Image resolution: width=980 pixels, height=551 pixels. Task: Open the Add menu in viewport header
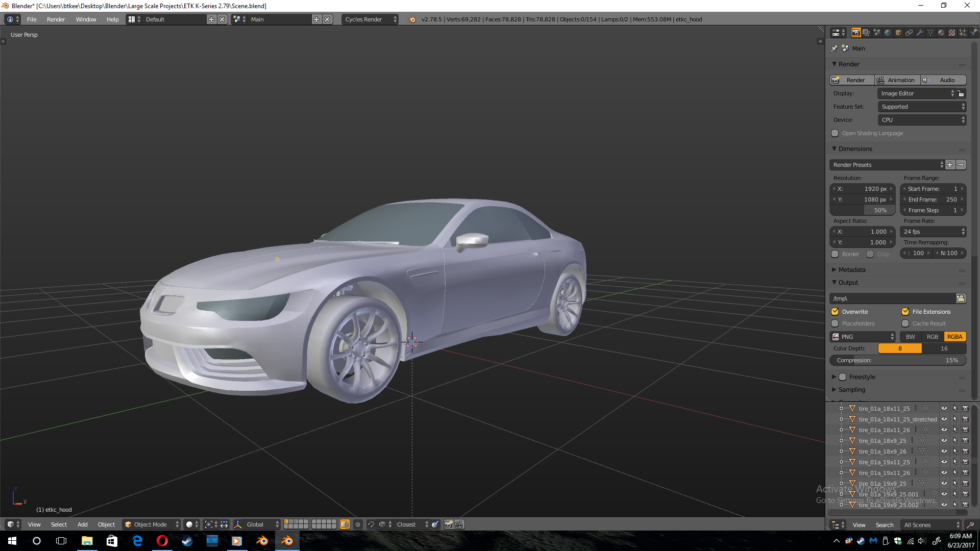pos(82,524)
